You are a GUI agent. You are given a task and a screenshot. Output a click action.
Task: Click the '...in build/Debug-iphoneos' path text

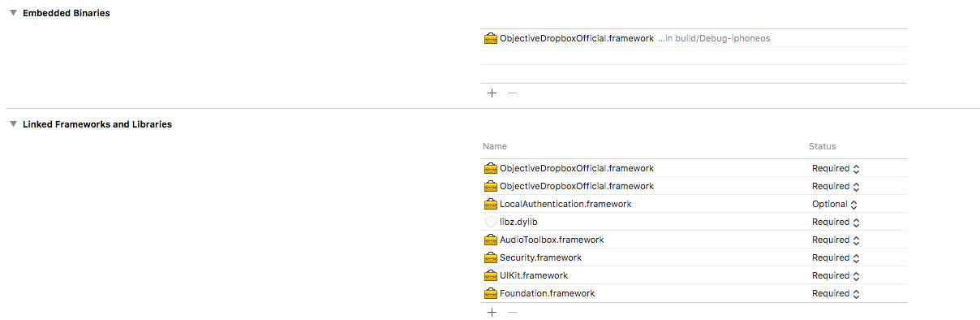click(713, 38)
